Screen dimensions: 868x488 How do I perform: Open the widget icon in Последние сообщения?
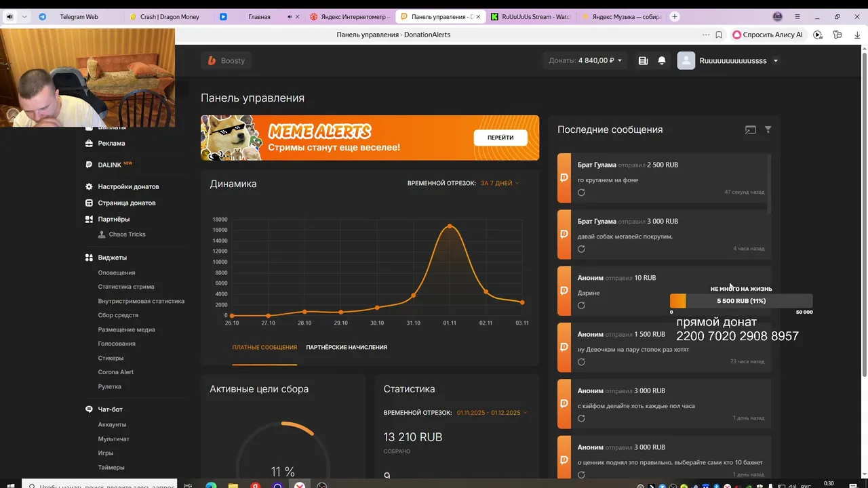750,129
